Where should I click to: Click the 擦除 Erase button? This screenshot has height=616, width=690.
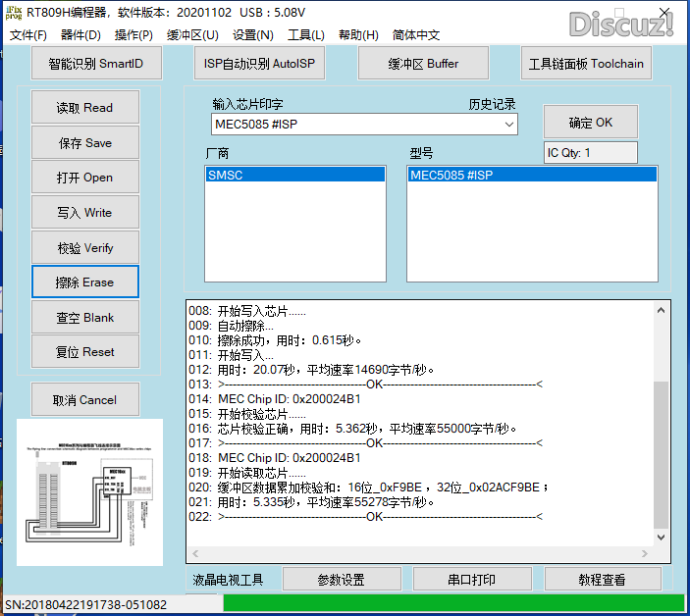[x=85, y=282]
